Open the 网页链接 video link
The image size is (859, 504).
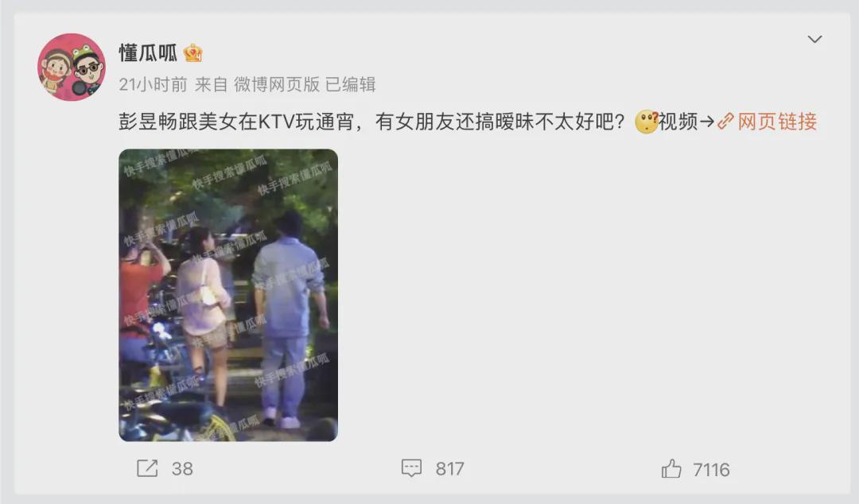click(x=777, y=122)
